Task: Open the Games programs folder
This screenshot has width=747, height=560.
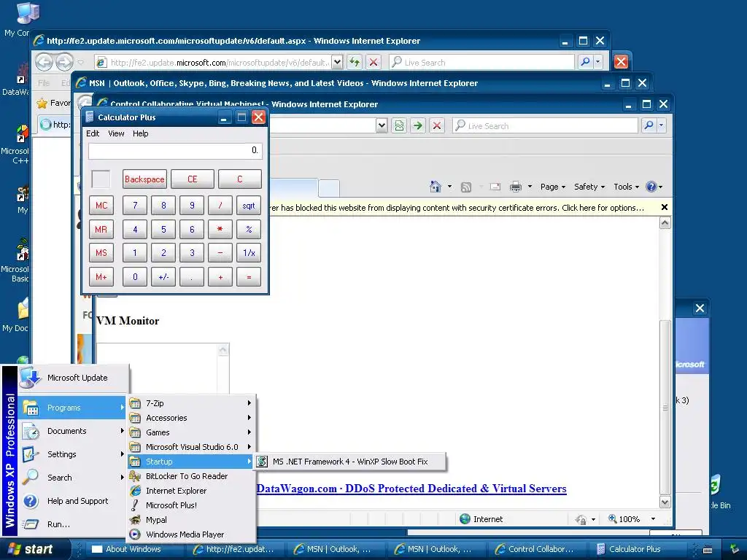Action: tap(191, 432)
